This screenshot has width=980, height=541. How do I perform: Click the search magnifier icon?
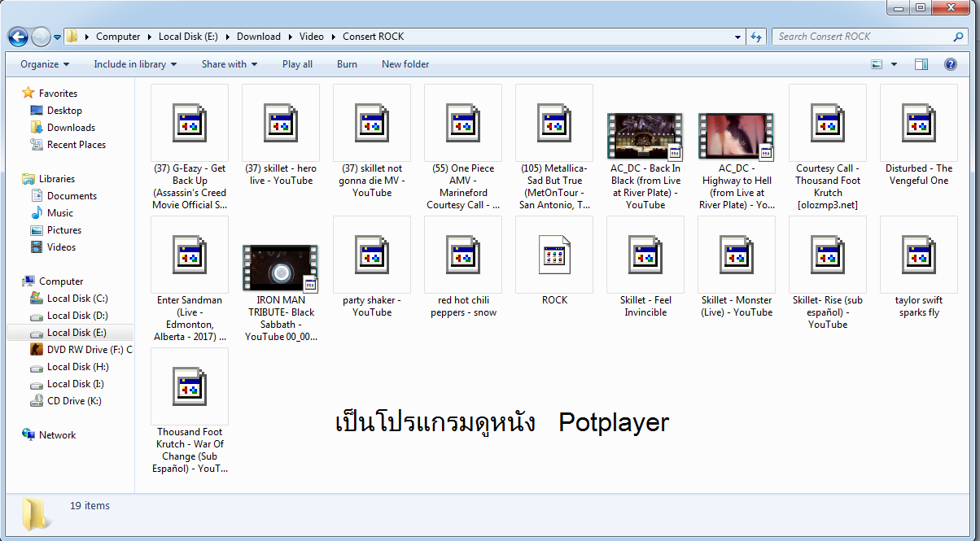959,37
